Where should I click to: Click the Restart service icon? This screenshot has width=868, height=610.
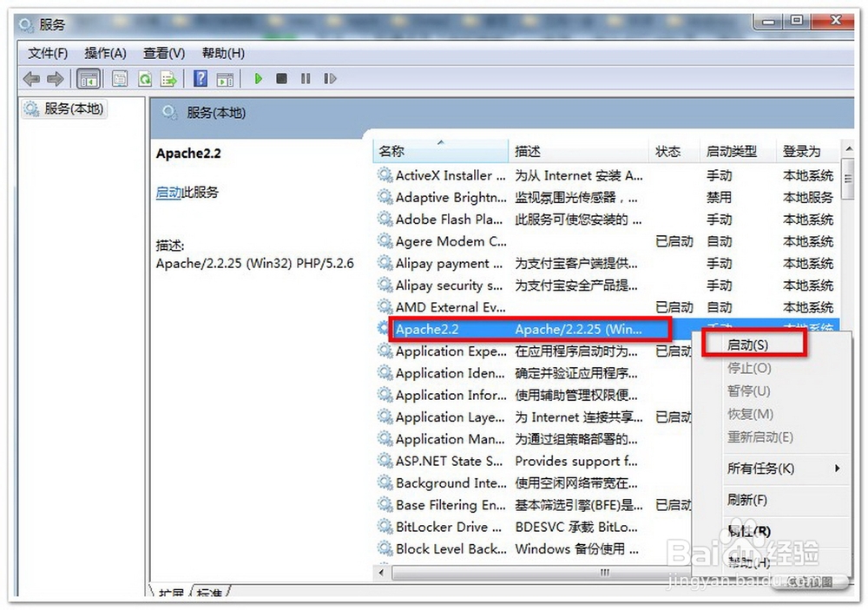pyautogui.click(x=330, y=79)
